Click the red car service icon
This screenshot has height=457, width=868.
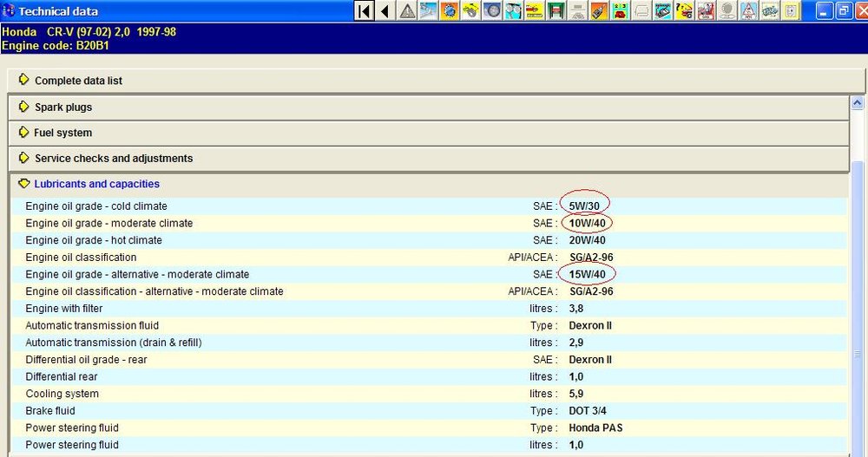705,10
